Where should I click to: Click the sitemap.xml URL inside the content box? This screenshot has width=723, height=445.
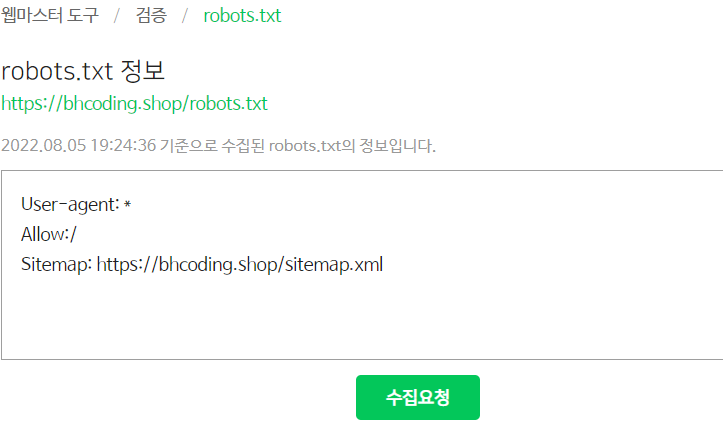pos(240,265)
